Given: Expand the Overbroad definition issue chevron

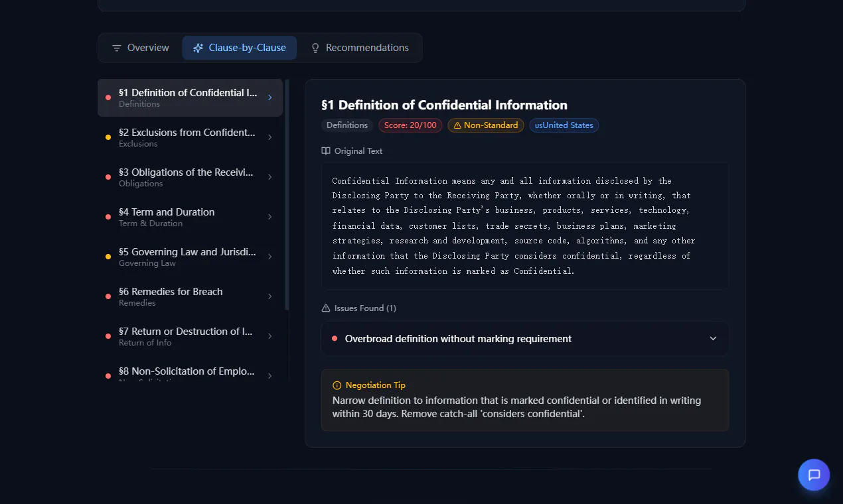Looking at the screenshot, I should coord(713,338).
